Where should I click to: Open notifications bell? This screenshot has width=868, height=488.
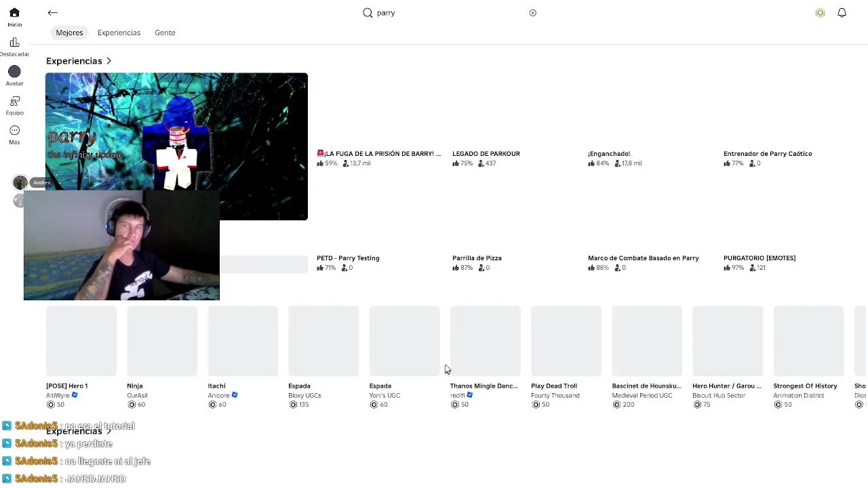coord(842,13)
